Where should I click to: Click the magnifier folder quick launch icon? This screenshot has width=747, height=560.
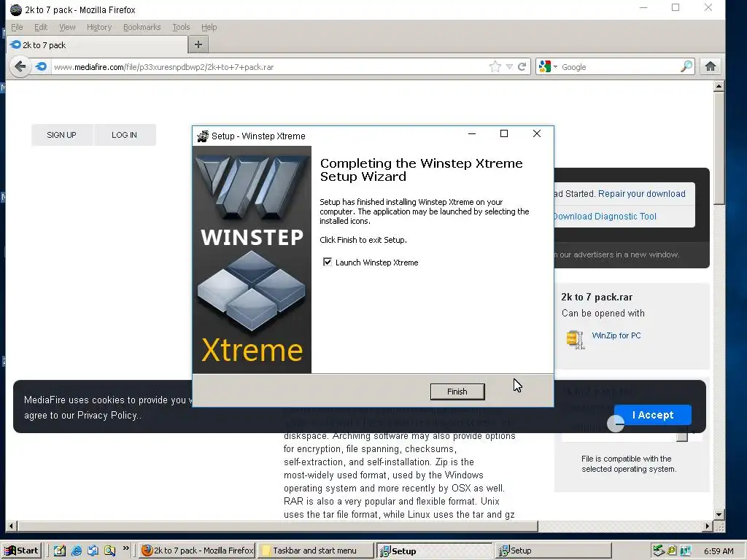click(109, 551)
